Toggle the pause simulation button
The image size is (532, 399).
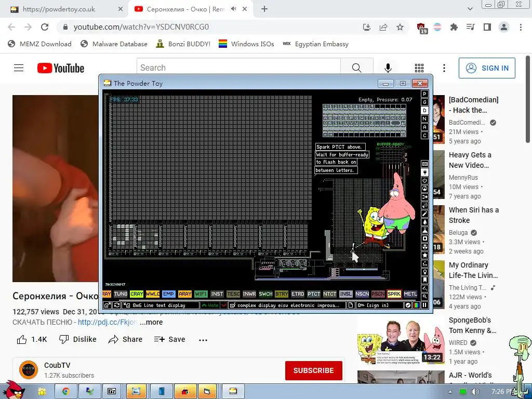[x=424, y=305]
